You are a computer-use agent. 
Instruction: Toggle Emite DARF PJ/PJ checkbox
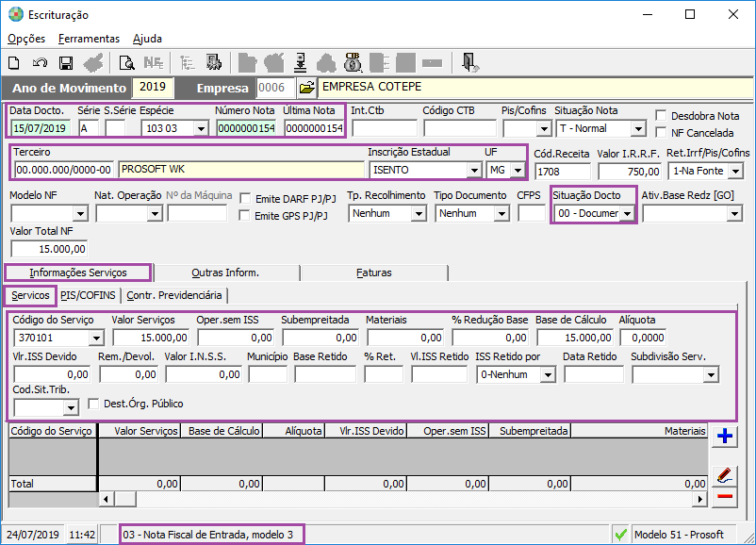click(x=246, y=198)
